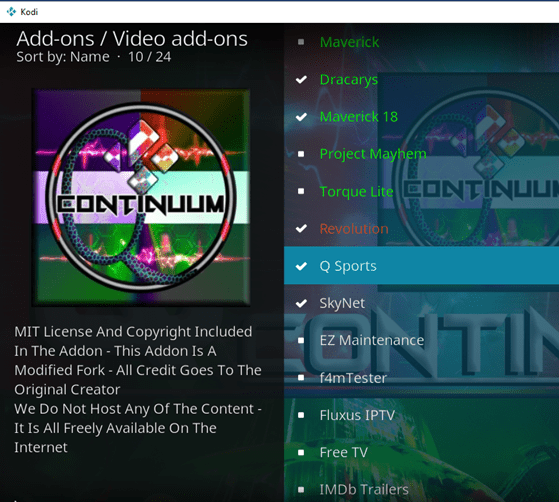This screenshot has height=502, width=559.
Task: Click the Kodi logo icon in title bar
Action: coord(11,12)
